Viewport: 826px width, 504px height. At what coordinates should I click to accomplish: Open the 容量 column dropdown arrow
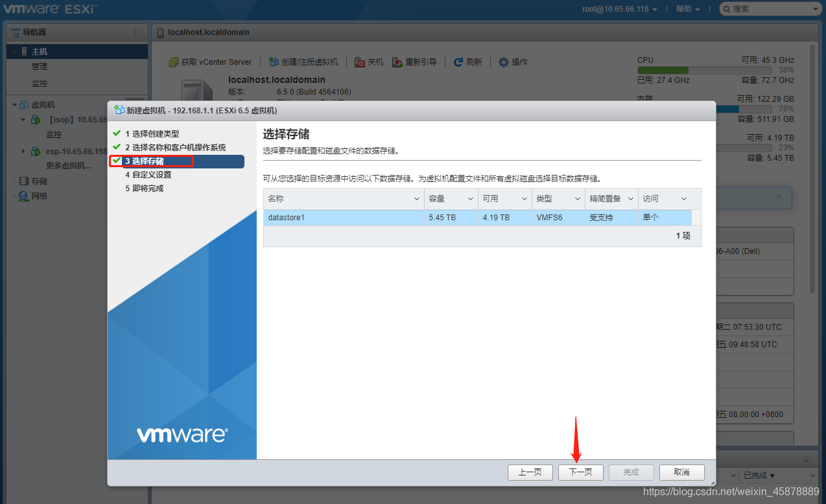(x=471, y=199)
